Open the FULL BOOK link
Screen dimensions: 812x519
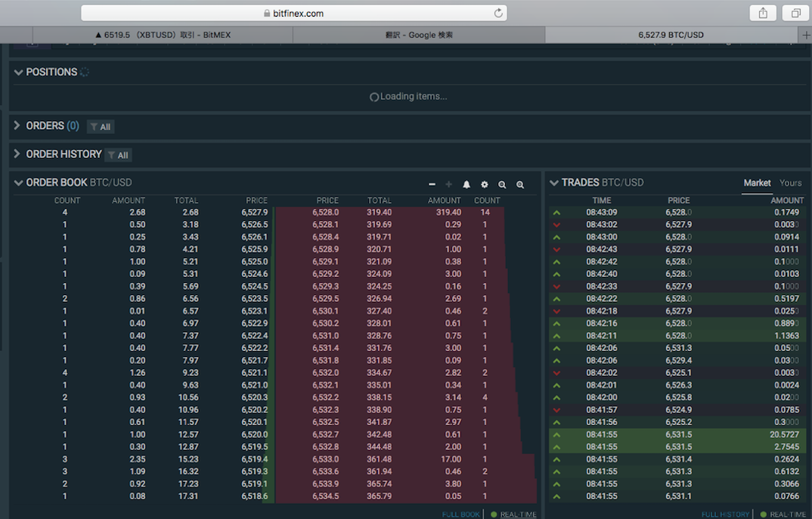[460, 514]
